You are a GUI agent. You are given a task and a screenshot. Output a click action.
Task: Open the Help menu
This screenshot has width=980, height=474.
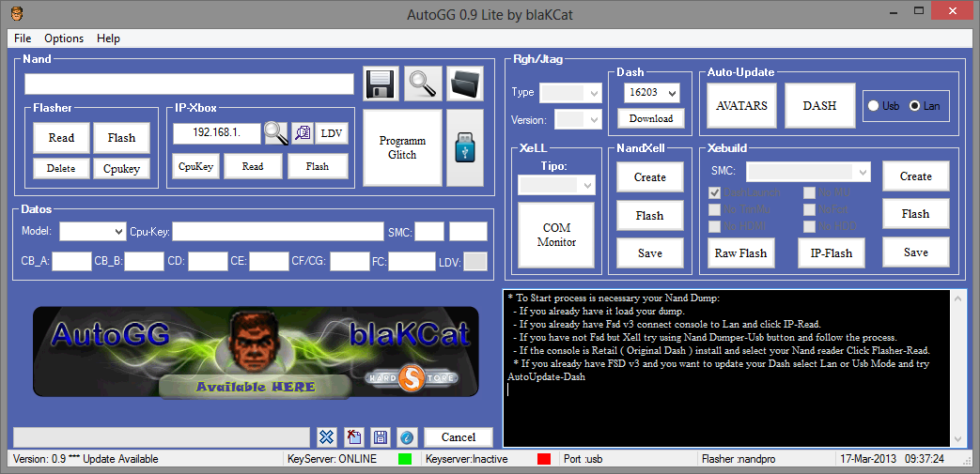pyautogui.click(x=108, y=38)
